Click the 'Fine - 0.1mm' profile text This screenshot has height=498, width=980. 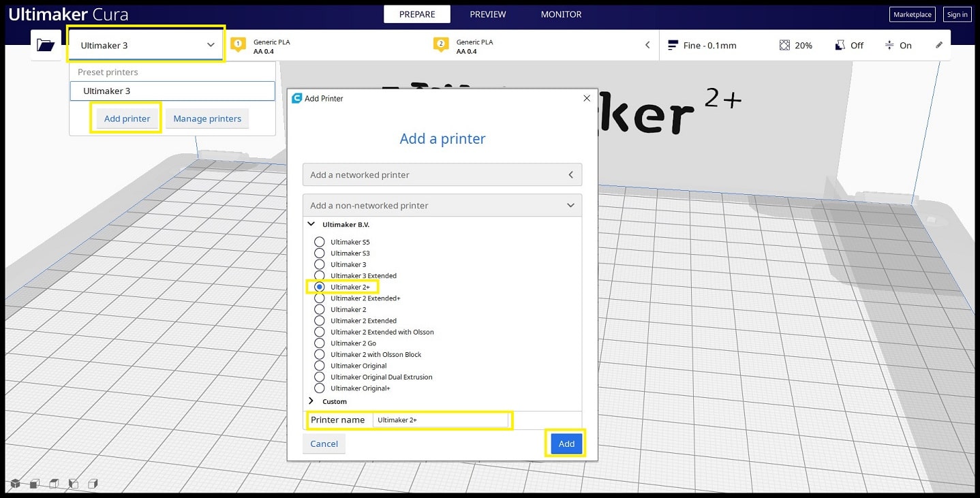pyautogui.click(x=710, y=46)
